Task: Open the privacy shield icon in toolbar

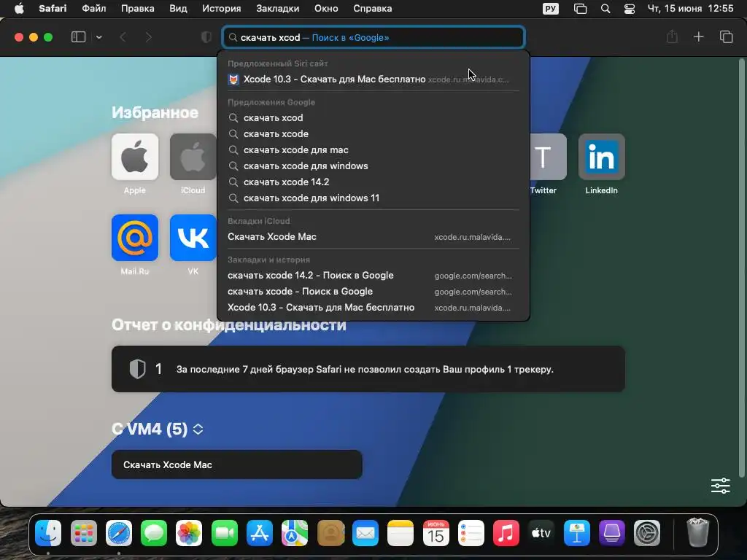Action: coord(206,37)
